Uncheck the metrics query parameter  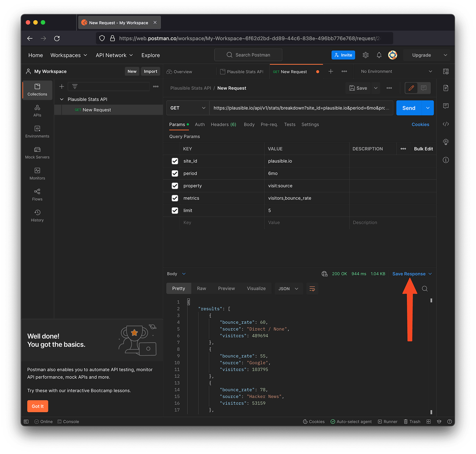[x=175, y=198]
